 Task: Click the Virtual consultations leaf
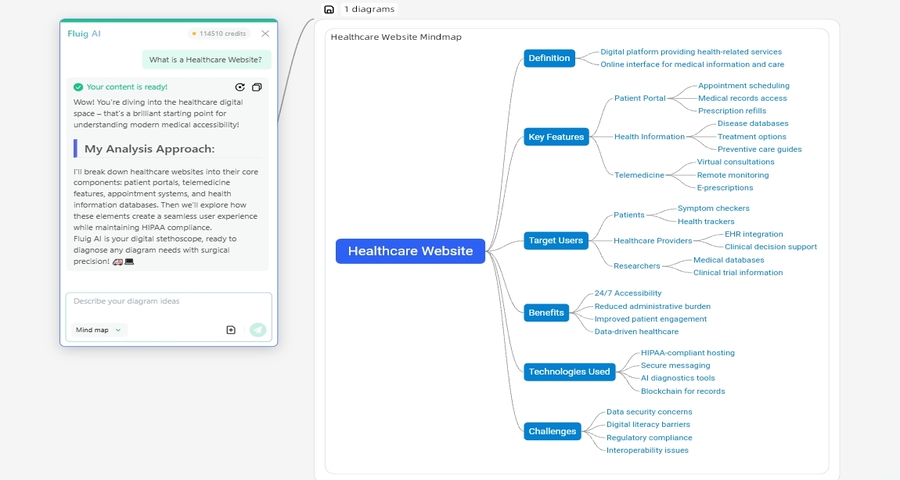735,162
